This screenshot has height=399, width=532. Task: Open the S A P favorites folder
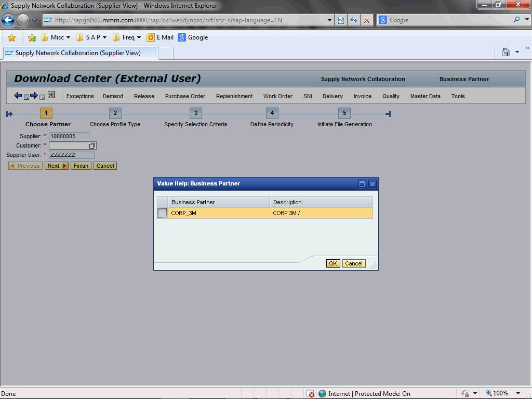[x=91, y=37]
